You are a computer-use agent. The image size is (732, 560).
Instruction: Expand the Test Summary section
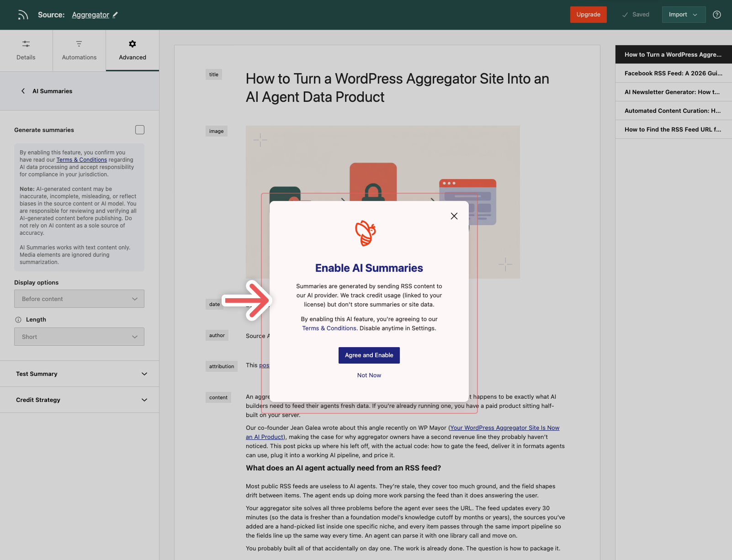80,374
